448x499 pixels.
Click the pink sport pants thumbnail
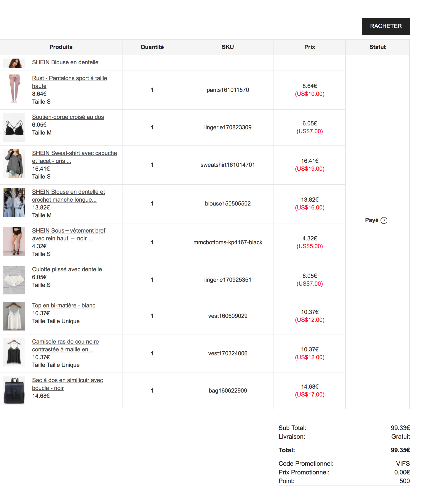tap(14, 89)
